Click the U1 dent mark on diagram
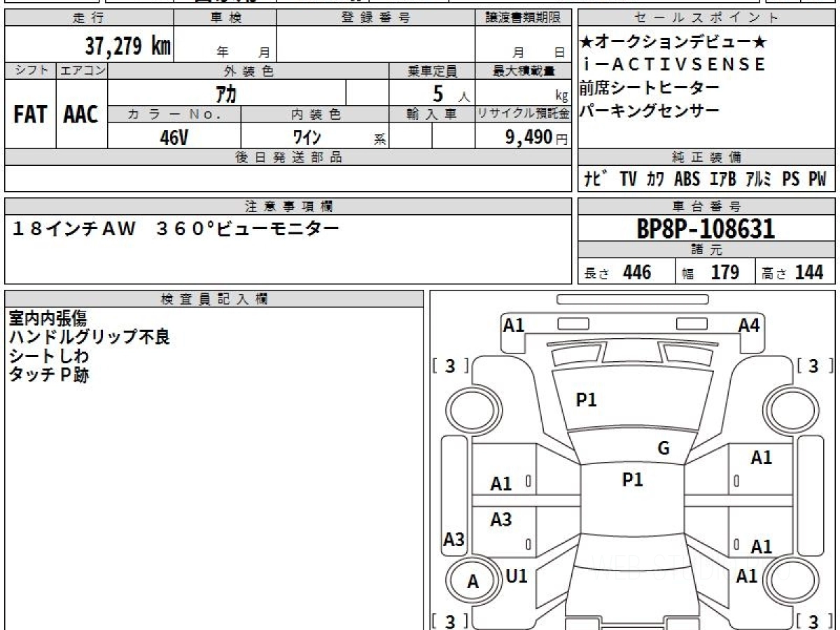This screenshot has height=630, width=840. point(517,576)
